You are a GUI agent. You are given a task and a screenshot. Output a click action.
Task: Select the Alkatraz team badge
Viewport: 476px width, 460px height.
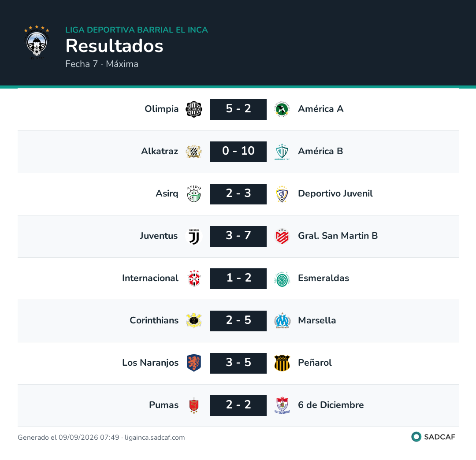(194, 152)
